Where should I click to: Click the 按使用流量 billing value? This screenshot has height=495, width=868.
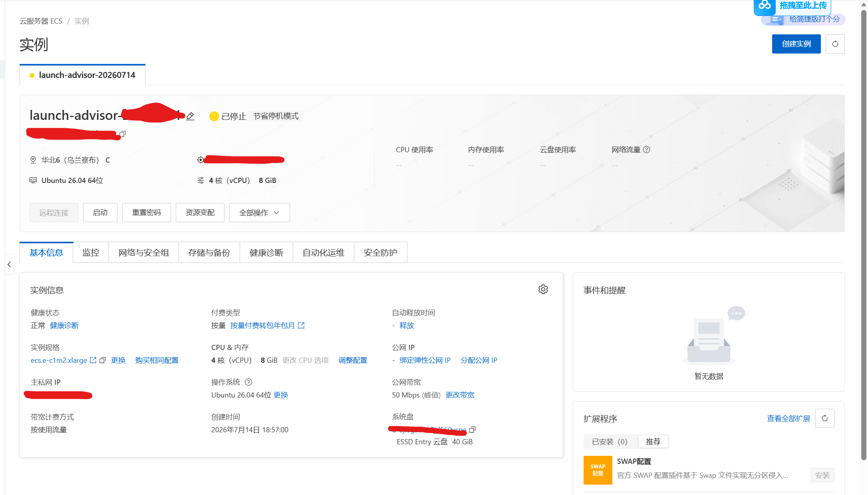[49, 429]
